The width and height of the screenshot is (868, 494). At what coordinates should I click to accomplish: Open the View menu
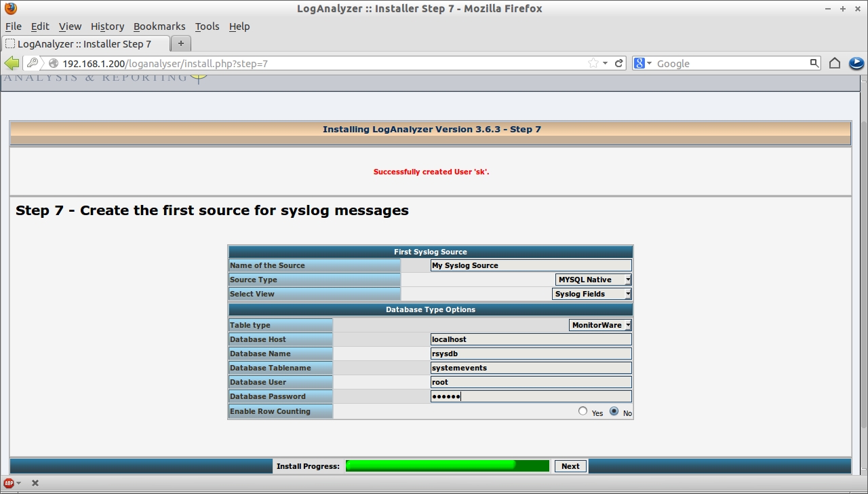pyautogui.click(x=70, y=26)
